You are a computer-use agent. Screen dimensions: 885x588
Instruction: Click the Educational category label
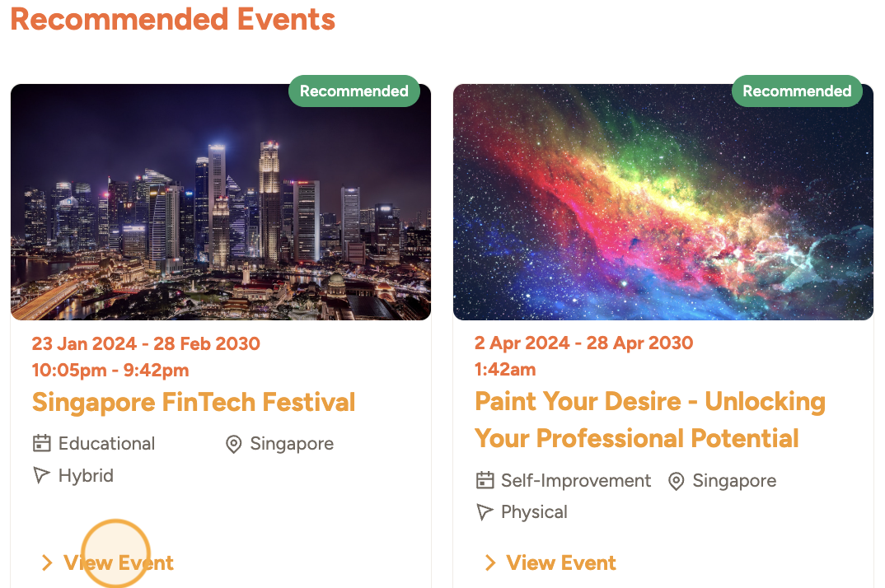pos(106,444)
